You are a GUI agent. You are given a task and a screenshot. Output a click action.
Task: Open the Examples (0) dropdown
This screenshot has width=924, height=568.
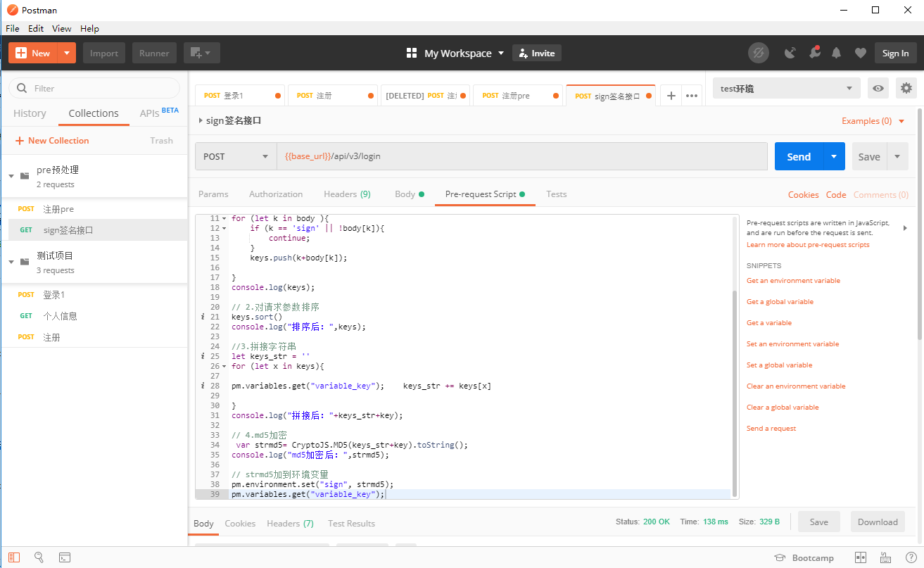(873, 121)
